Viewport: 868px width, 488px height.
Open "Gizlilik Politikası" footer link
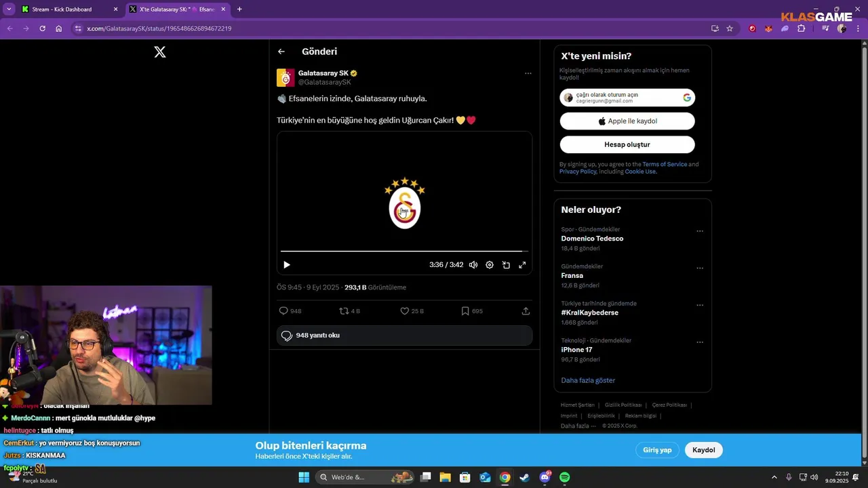tap(623, 405)
